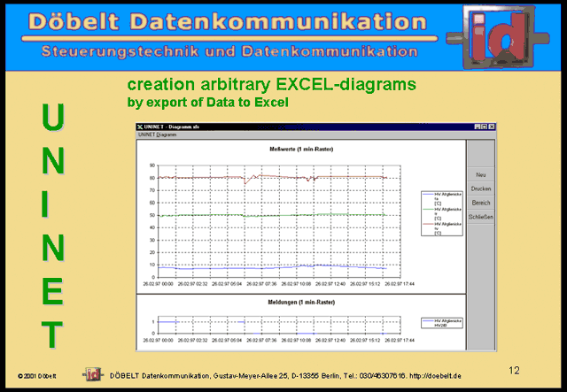
Task: Click the slide page number 12
Action: [x=514, y=371]
